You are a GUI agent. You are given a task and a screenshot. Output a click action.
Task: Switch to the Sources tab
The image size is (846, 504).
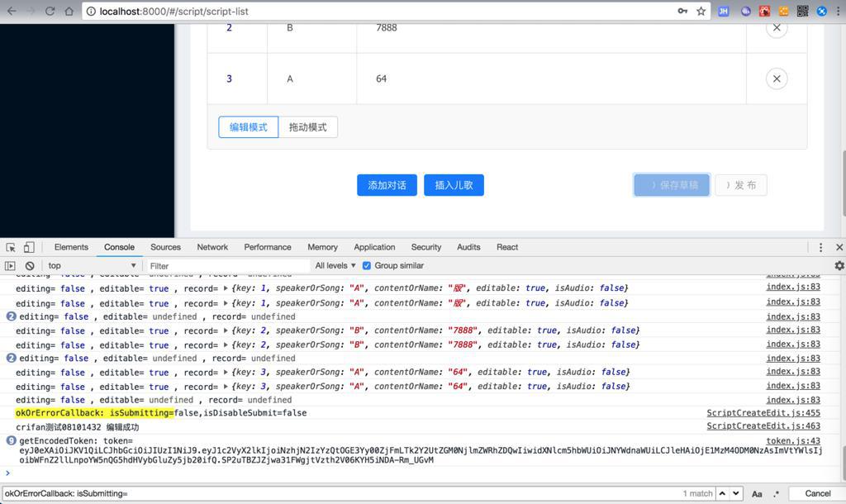coord(165,247)
